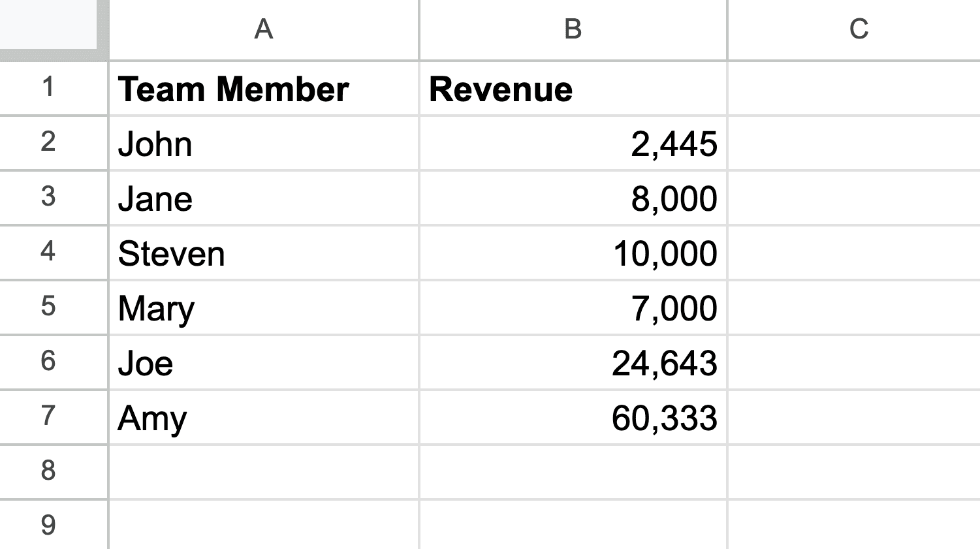Click the Revenue header cell

point(573,89)
